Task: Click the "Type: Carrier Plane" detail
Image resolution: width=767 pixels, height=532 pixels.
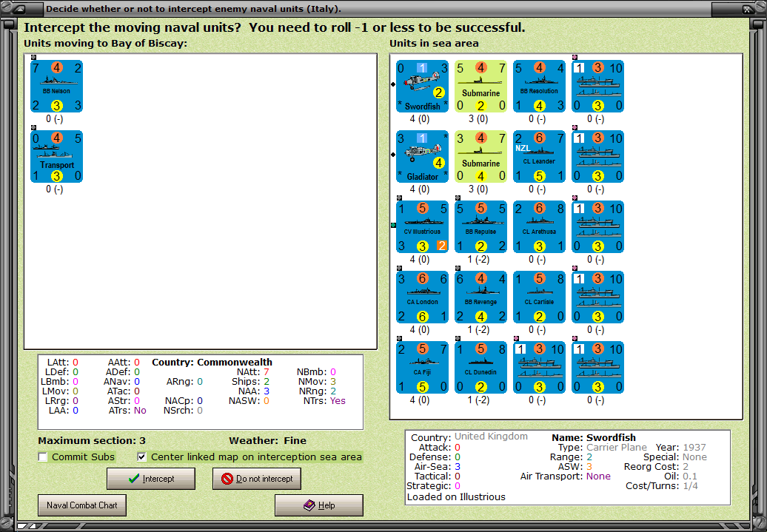Action: (x=602, y=448)
